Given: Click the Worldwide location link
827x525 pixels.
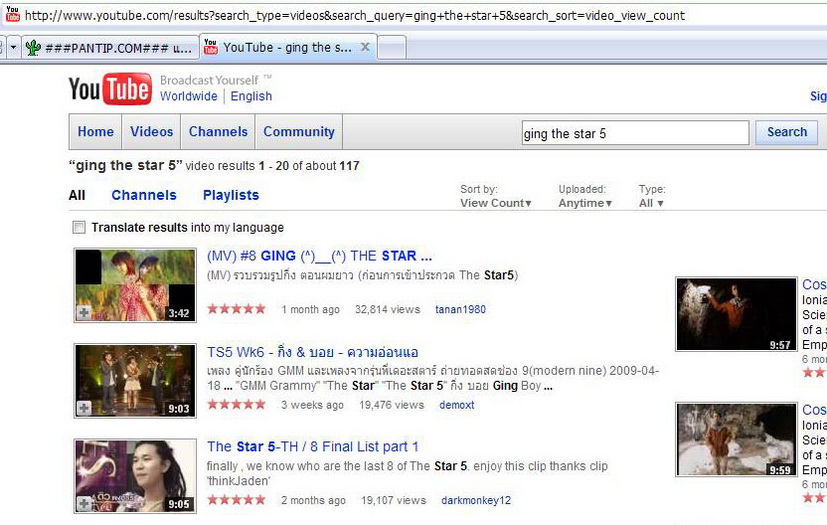Looking at the screenshot, I should (x=189, y=97).
